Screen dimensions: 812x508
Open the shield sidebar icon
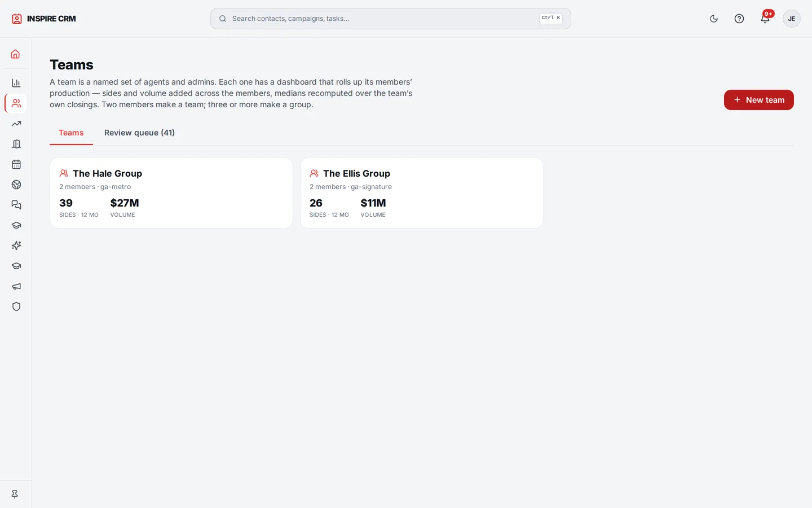point(16,306)
